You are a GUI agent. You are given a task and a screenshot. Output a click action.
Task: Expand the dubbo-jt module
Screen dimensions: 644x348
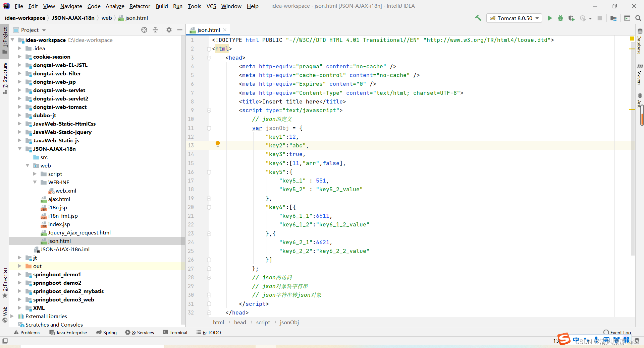tap(20, 115)
